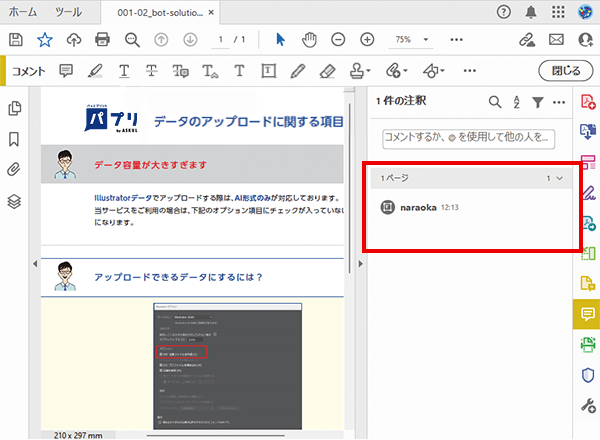
Task: Switch to the ツール tab
Action: tap(68, 12)
